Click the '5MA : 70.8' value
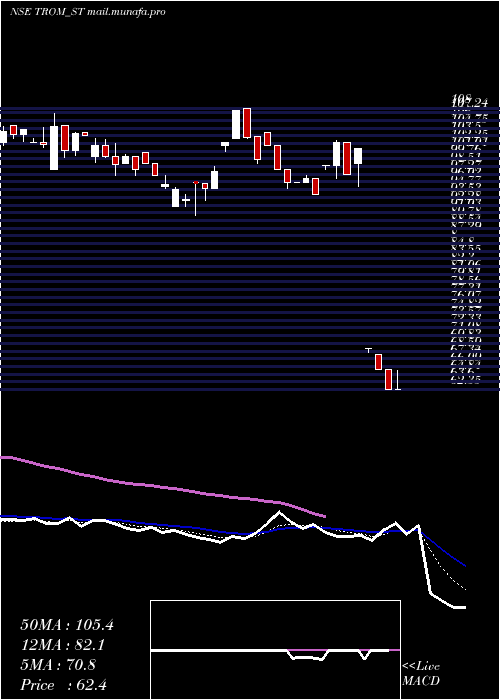This screenshot has height=700, width=500. (x=58, y=665)
